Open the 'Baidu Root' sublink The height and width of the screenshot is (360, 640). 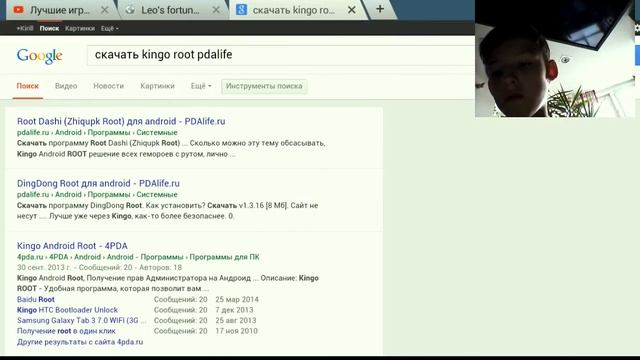pos(36,299)
